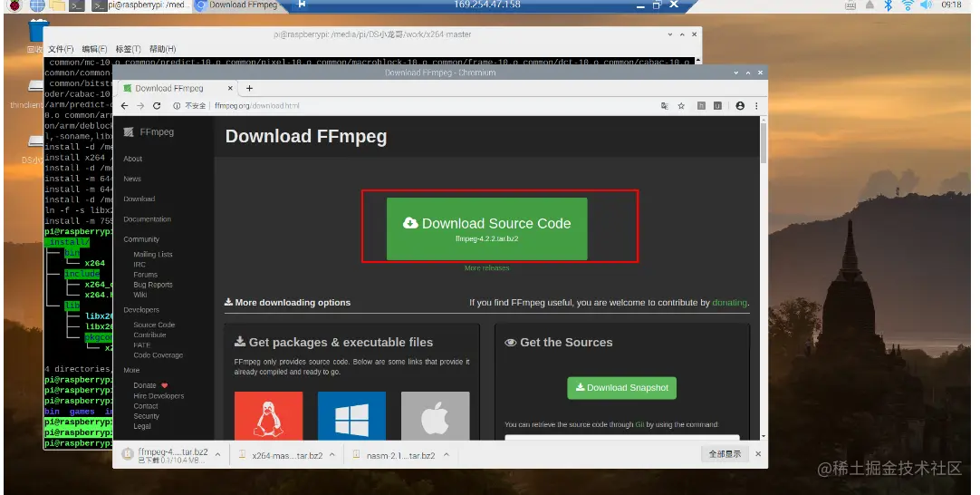Click the translate page icon

click(x=665, y=106)
